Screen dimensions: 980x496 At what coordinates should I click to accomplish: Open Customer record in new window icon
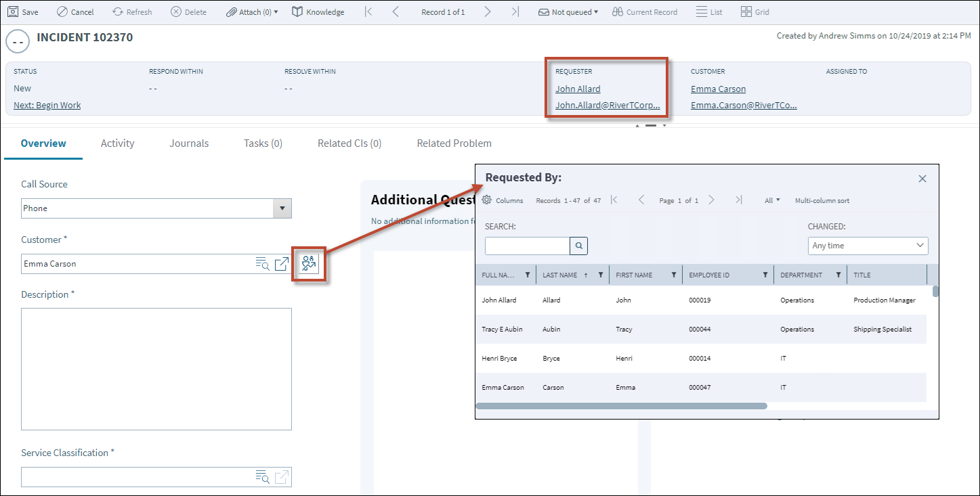tap(281, 264)
